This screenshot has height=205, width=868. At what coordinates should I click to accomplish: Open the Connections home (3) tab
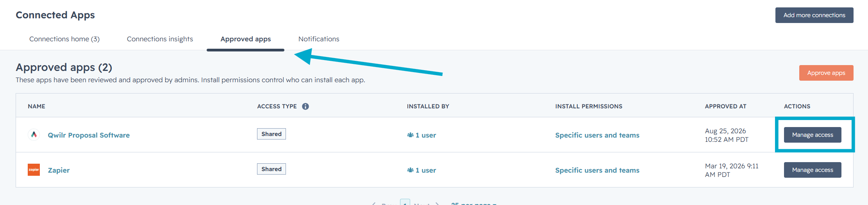(64, 39)
